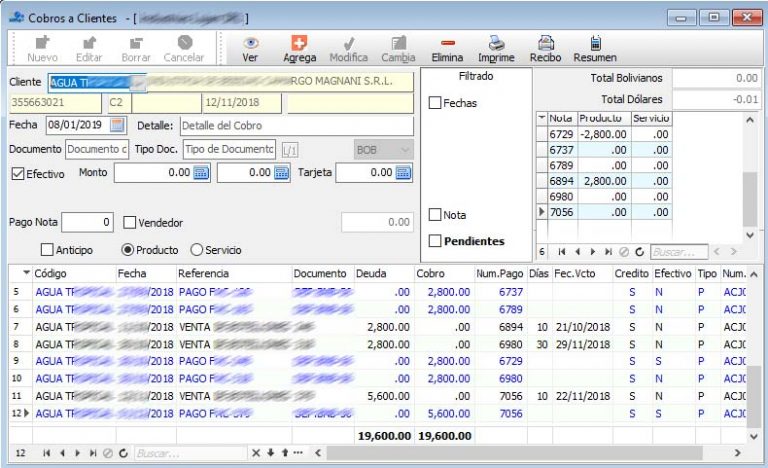
Task: Click the Cambia toolbar icon
Action: (x=399, y=43)
